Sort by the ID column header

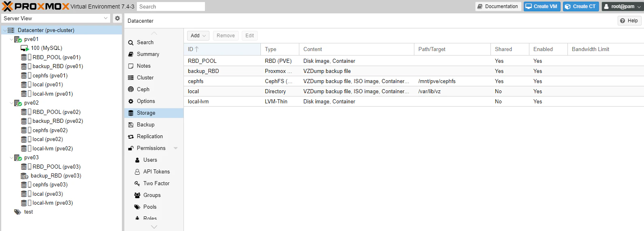point(222,49)
